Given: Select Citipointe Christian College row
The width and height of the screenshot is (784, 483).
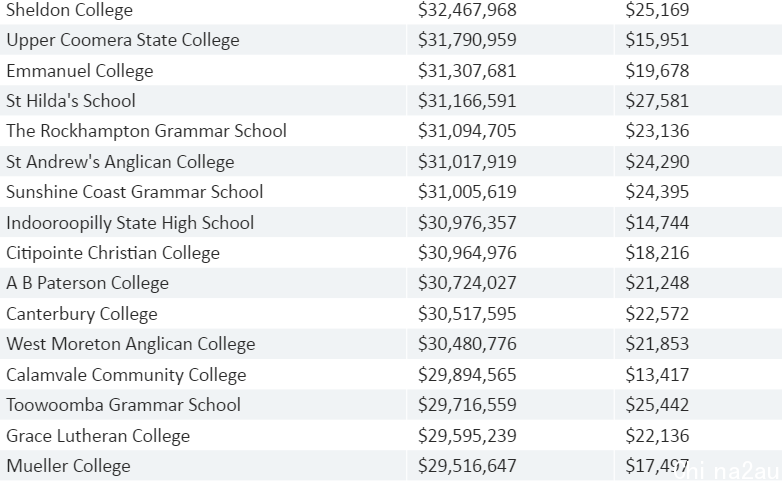Looking at the screenshot, I should [392, 253].
